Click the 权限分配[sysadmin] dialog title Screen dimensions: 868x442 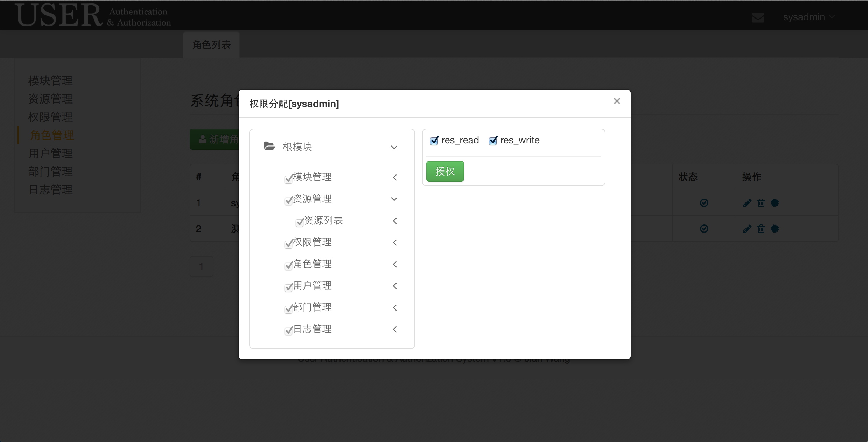(294, 104)
